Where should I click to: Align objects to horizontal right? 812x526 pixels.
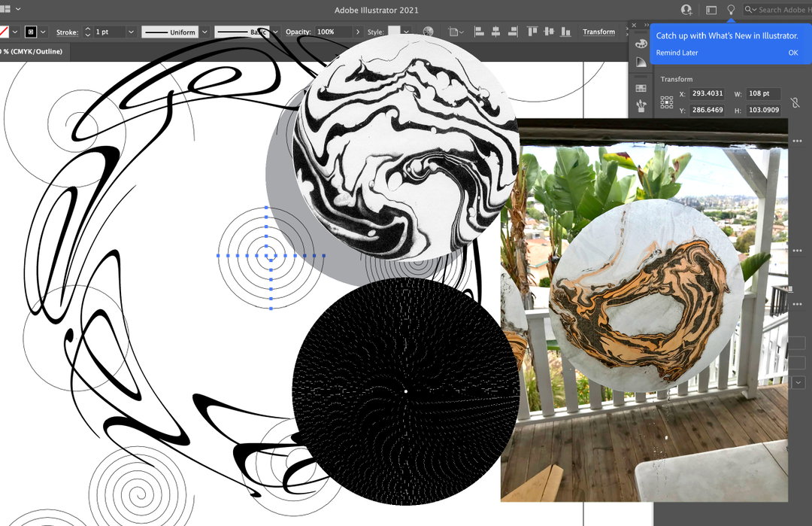tap(513, 32)
